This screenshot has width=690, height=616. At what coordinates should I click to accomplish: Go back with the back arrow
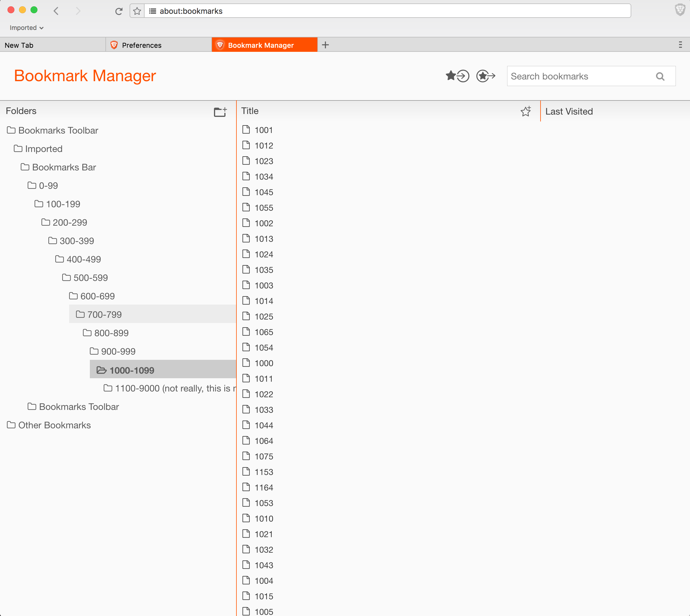pos(56,11)
